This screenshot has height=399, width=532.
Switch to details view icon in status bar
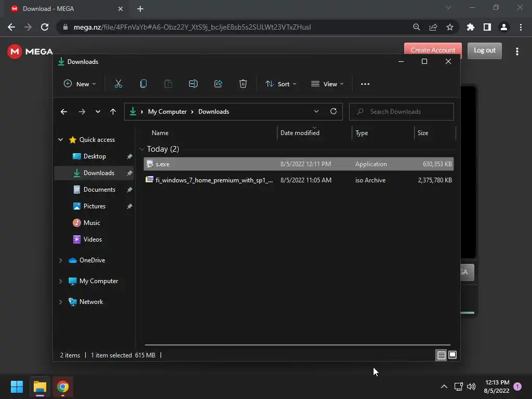coord(441,355)
